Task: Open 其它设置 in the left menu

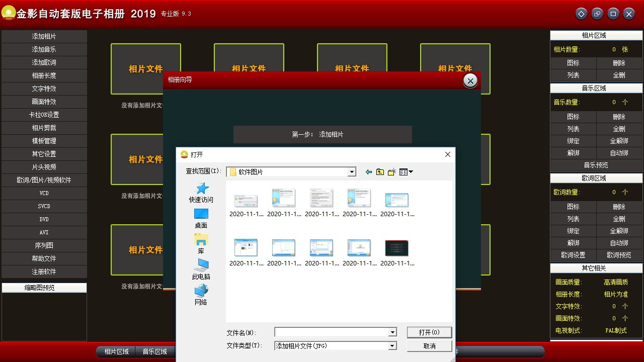Action: click(x=44, y=154)
